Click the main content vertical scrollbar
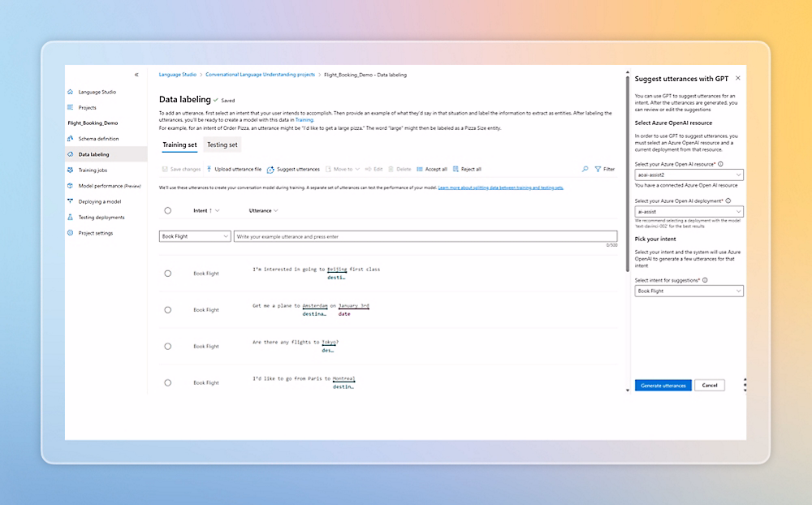Screen dimensions: 812x505 628,174
